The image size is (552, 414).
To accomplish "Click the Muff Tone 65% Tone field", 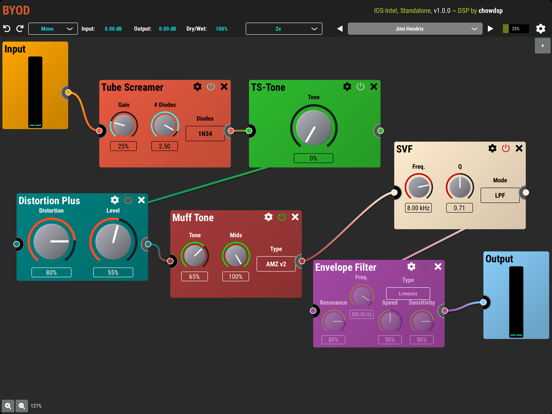I will coord(194,276).
